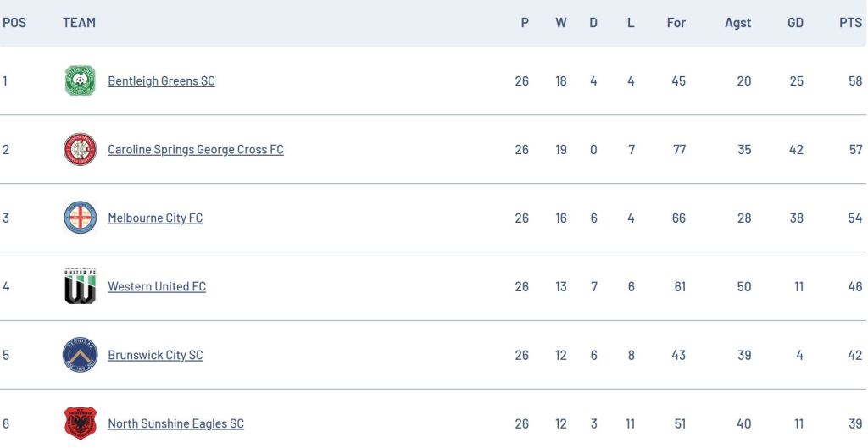Screen dimensions: 868x448
Task: Click the North Sunshine Eagles SC logo
Action: (81, 423)
